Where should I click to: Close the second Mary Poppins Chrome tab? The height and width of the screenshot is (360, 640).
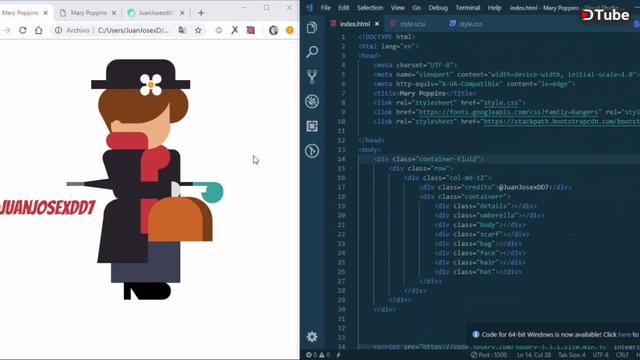tap(114, 13)
